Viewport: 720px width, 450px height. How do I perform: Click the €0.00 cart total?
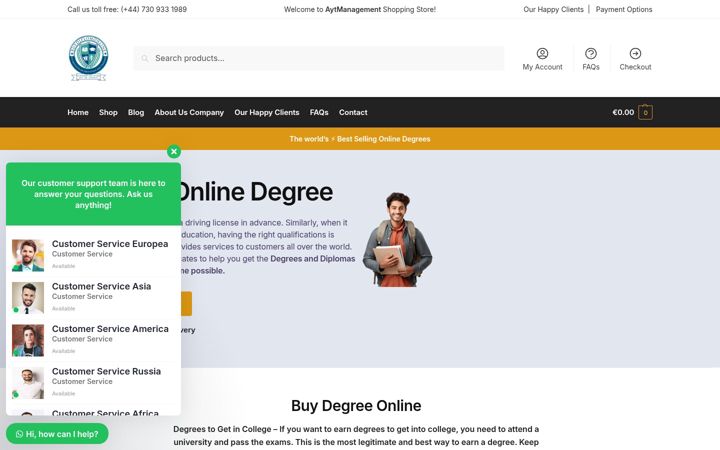click(x=623, y=112)
